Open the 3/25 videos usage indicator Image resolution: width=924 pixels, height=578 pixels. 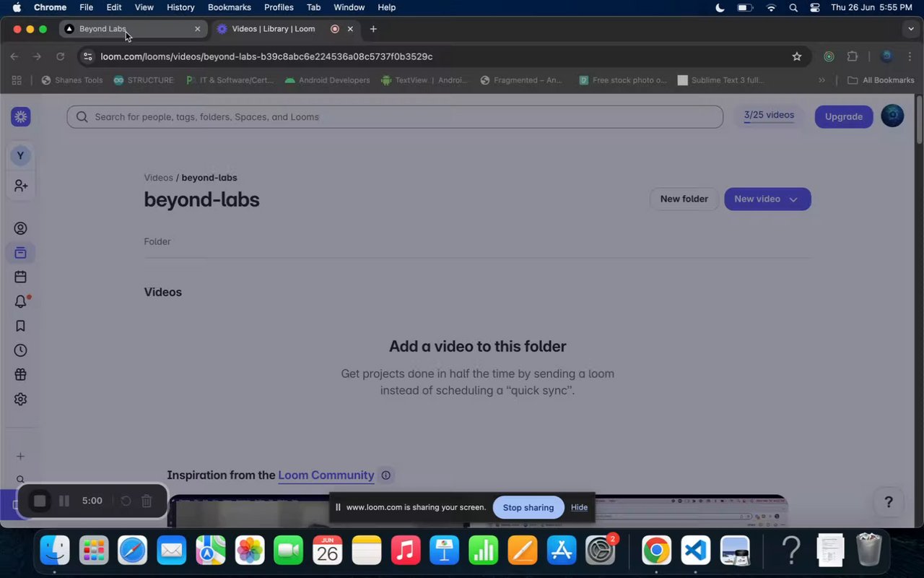pos(769,116)
